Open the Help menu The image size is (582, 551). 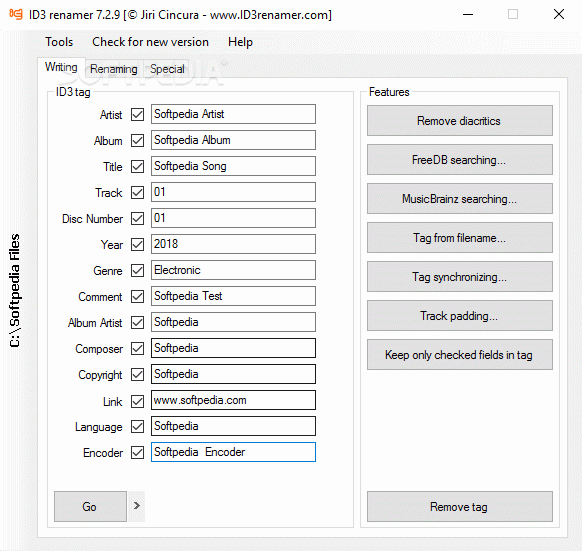(x=240, y=42)
